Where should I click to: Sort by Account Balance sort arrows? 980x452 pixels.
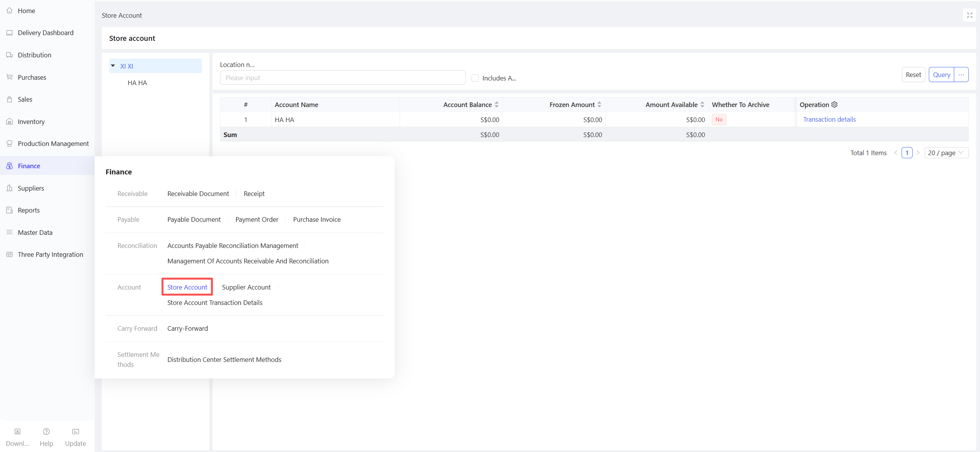[497, 105]
